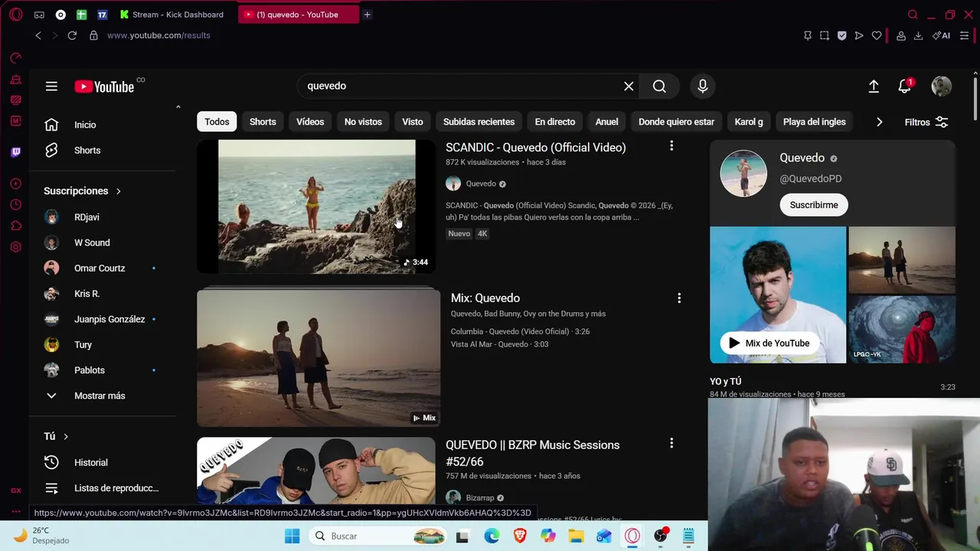Go back to the previous page
This screenshot has height=551, width=980.
point(38,35)
